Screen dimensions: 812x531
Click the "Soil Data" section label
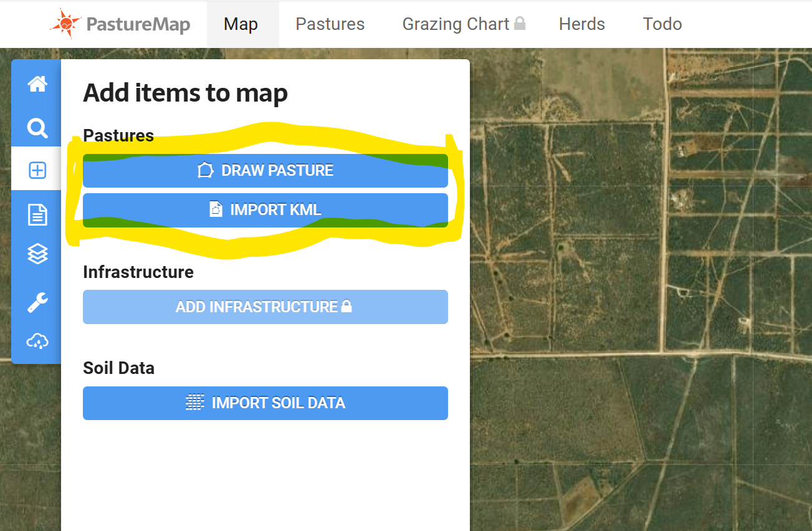[x=119, y=368]
